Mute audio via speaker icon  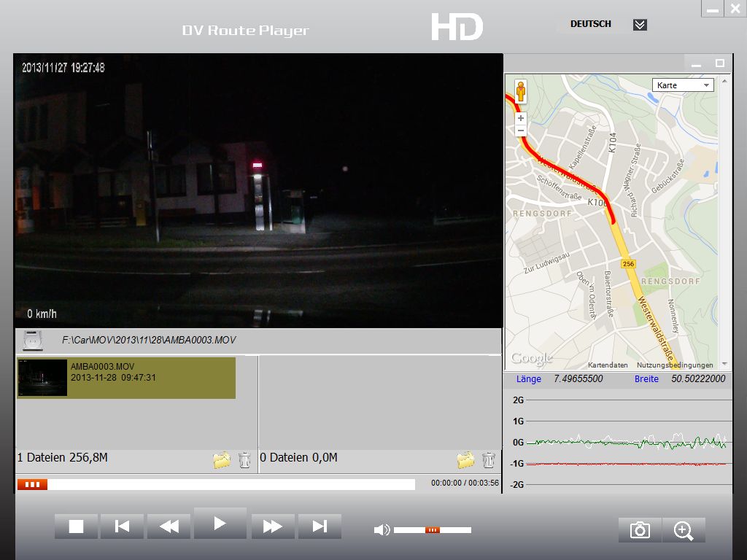381,530
